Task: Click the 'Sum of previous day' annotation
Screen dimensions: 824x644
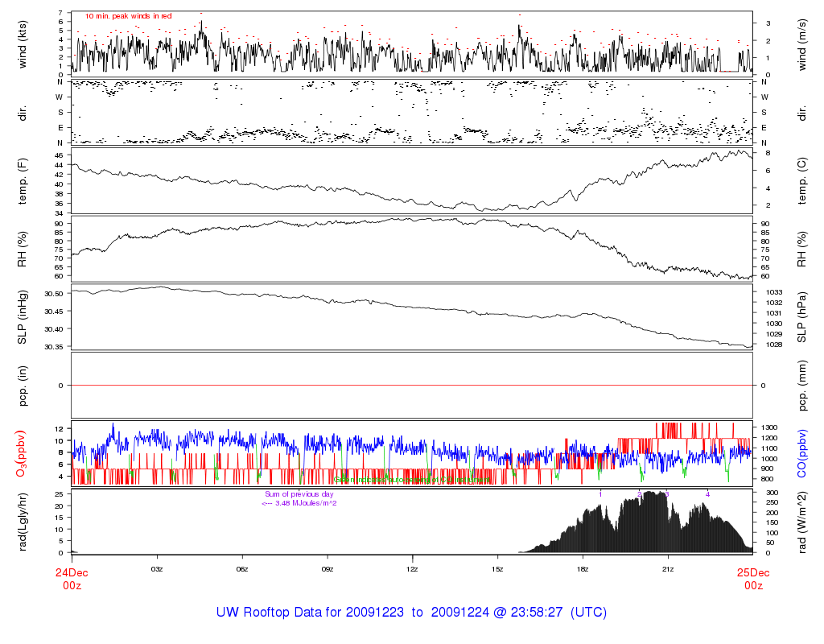Action: click(299, 494)
